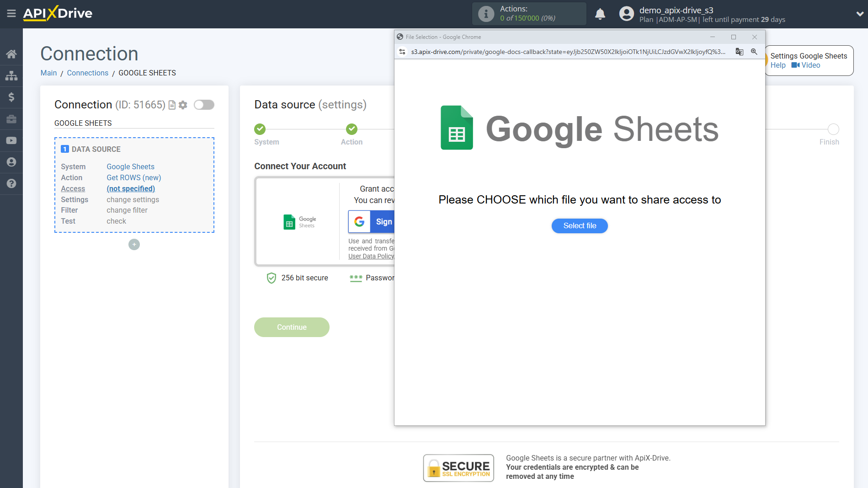Open the YouTube video sidebar icon
Screen dimensions: 868x488
coord(11,140)
